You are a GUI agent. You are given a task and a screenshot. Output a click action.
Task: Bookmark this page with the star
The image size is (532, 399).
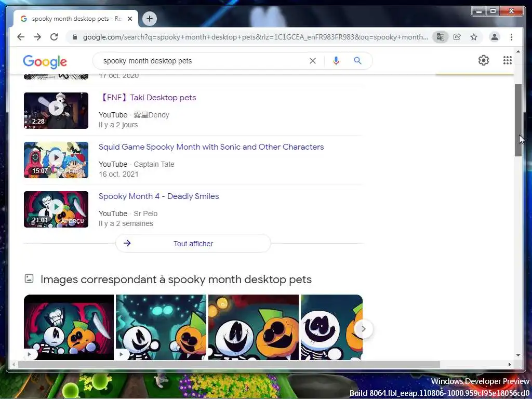click(x=474, y=37)
